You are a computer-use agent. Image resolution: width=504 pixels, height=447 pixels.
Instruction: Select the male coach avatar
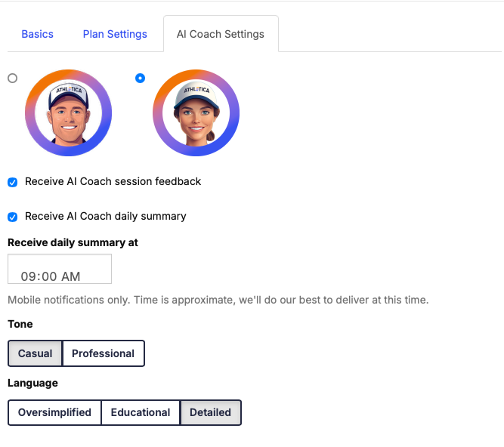tap(68, 113)
